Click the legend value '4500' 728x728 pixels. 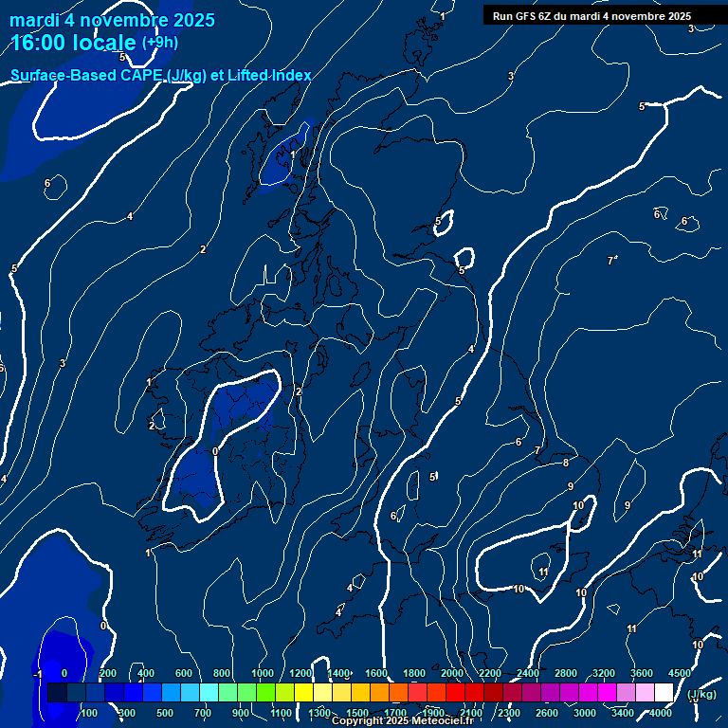click(x=680, y=673)
